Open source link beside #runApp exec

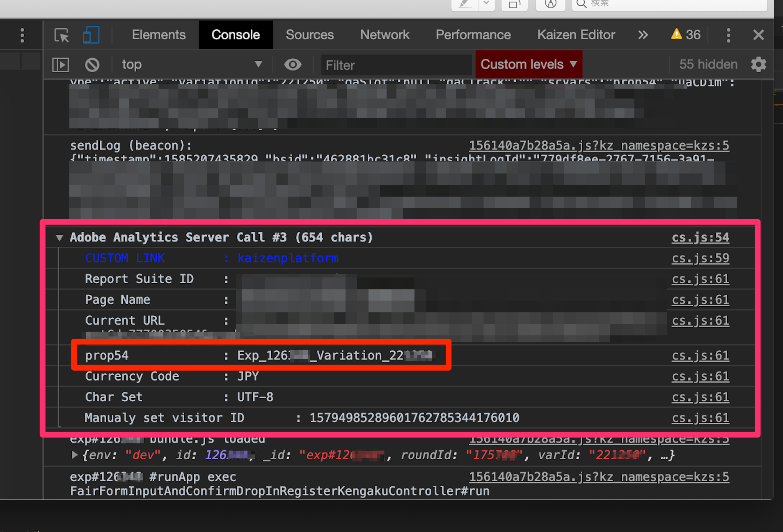coord(599,477)
